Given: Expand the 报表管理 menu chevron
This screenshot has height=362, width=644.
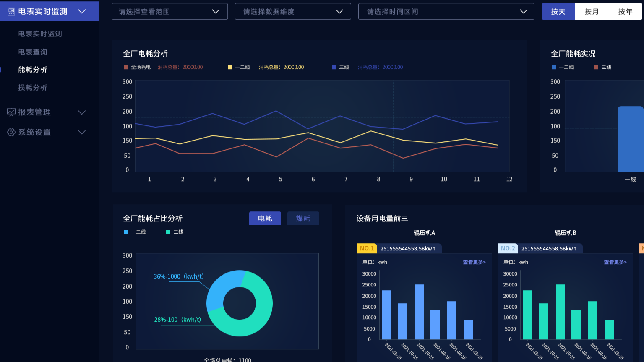Looking at the screenshot, I should click(x=82, y=112).
